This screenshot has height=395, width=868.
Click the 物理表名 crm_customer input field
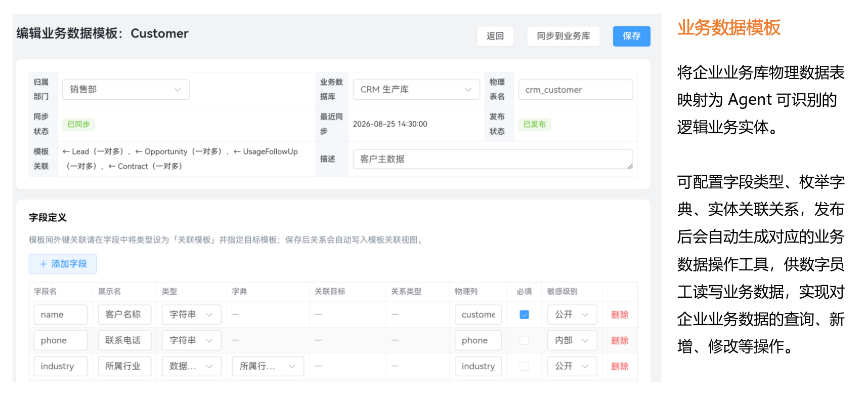click(576, 90)
